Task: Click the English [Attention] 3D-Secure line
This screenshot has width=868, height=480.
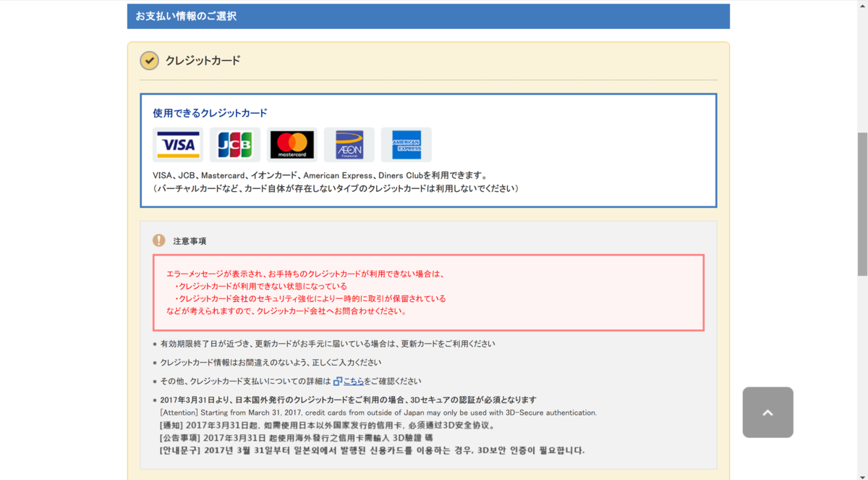Action: click(378, 413)
